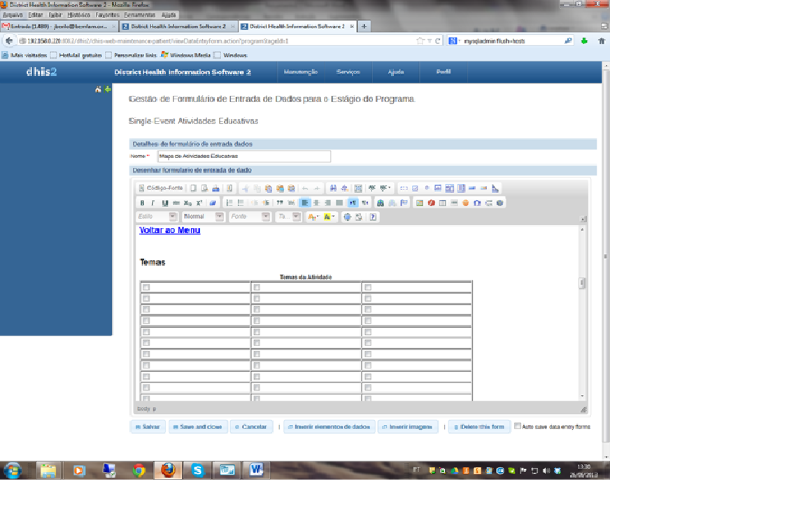Open the background highlight color picker
787x532 pixels.
click(x=329, y=217)
